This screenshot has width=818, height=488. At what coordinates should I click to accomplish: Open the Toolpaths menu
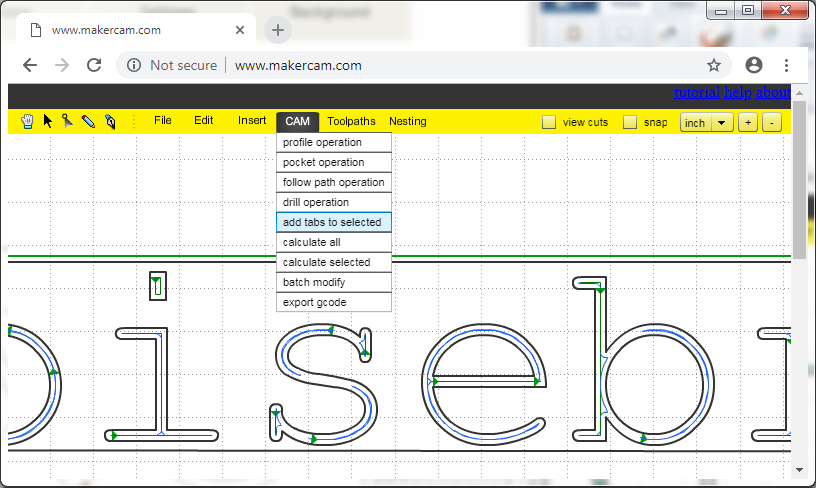(351, 121)
